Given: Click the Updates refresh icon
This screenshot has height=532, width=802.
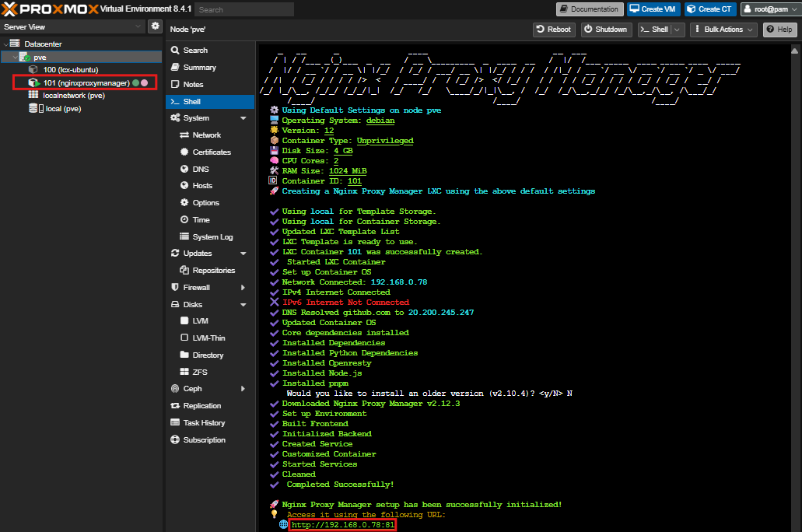Looking at the screenshot, I should pyautogui.click(x=175, y=254).
